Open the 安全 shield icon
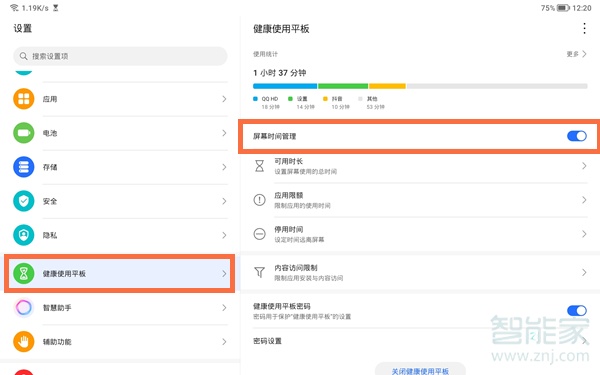Viewport: 600px width, 375px height. [x=24, y=201]
